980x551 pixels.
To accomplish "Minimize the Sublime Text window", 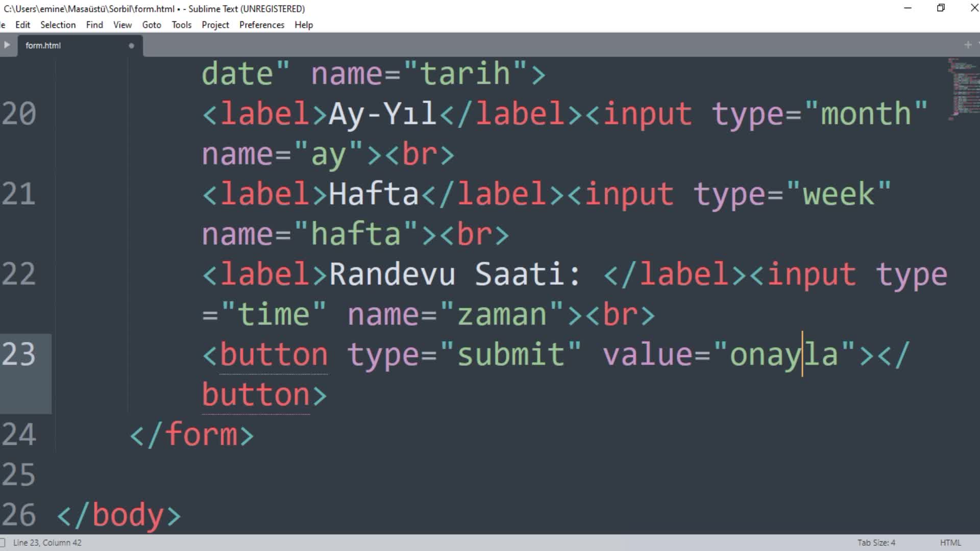I will point(908,8).
